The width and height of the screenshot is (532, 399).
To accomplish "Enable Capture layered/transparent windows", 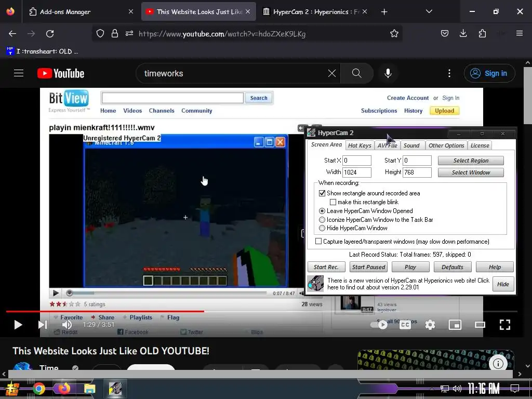I will tap(318, 242).
